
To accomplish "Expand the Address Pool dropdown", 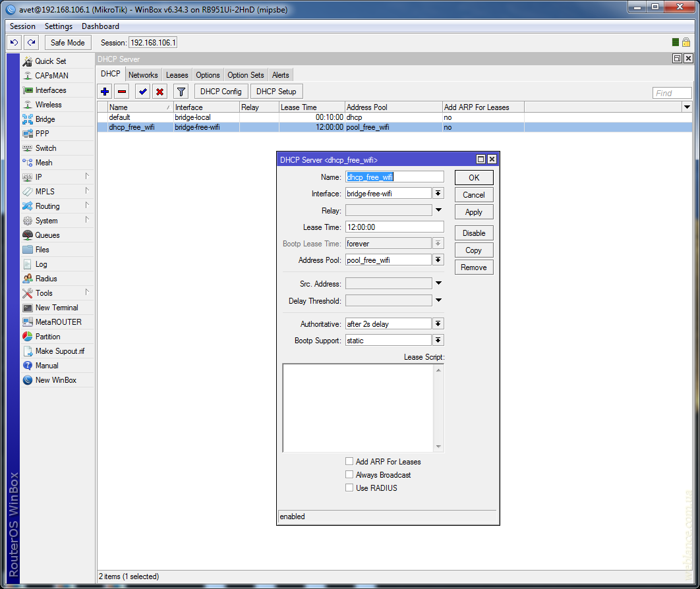I will (x=438, y=260).
